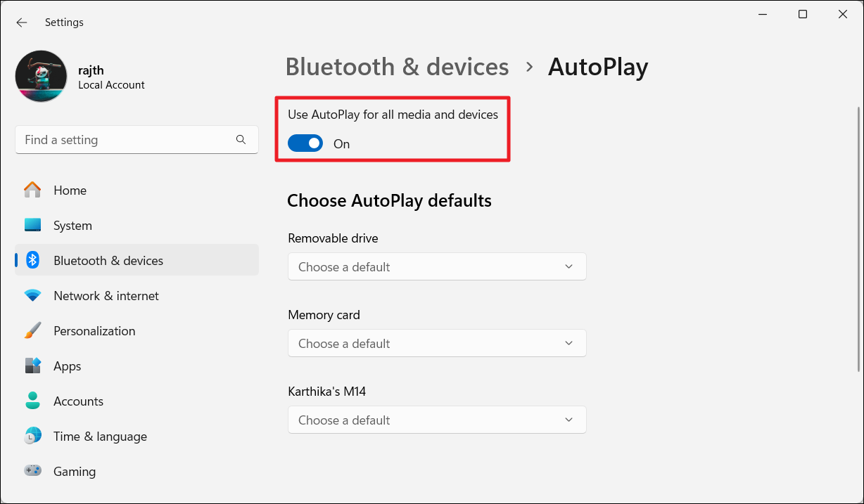
Task: Click the vertical scrollbar on right
Action: (858, 239)
